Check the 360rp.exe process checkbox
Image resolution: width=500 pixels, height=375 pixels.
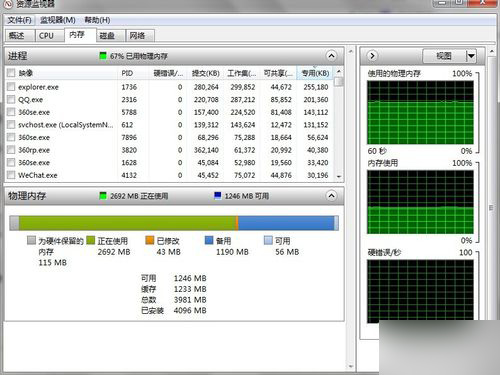[11, 150]
